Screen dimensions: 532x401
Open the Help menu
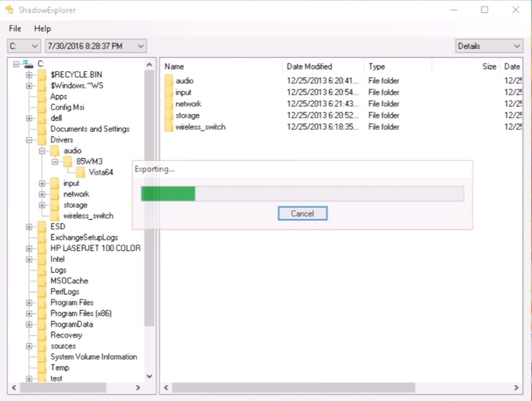[43, 28]
